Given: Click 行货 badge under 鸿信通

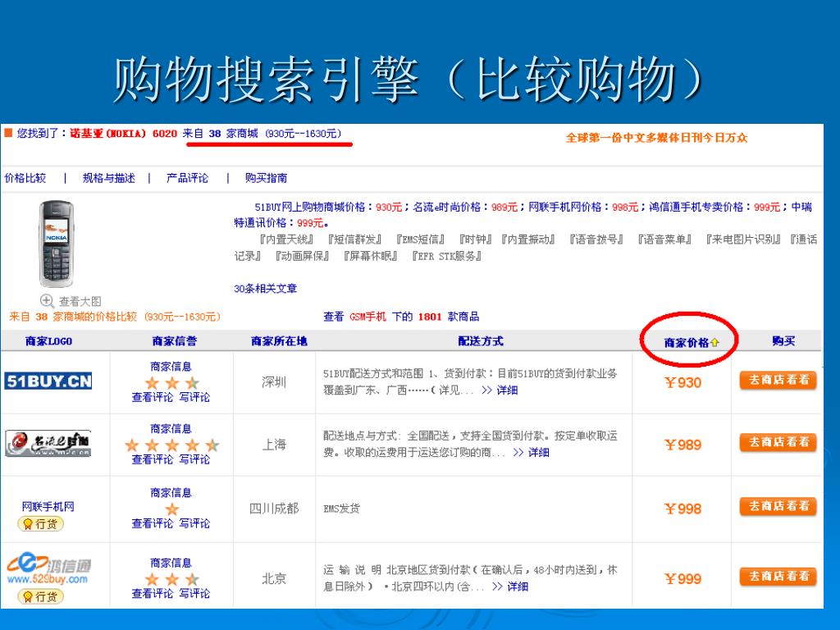Looking at the screenshot, I should (41, 596).
